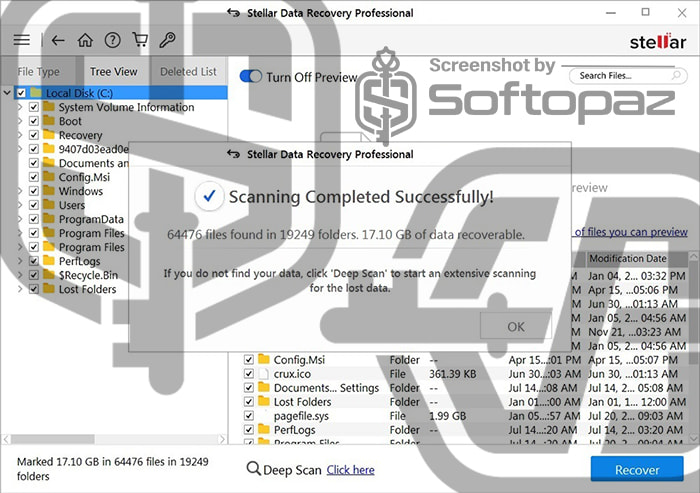The width and height of the screenshot is (700, 493).
Task: Uncheck the Recovery folder checkbox
Action: [x=33, y=135]
